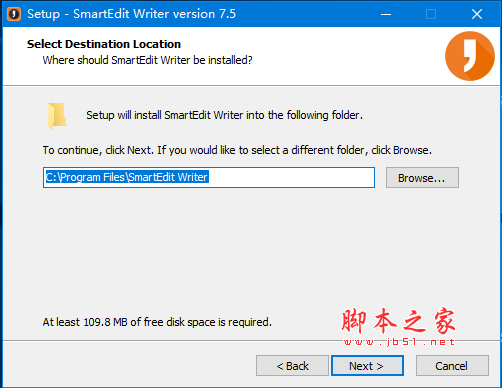The width and height of the screenshot is (502, 388).
Task: Close the Setup wizard window
Action: [x=477, y=14]
